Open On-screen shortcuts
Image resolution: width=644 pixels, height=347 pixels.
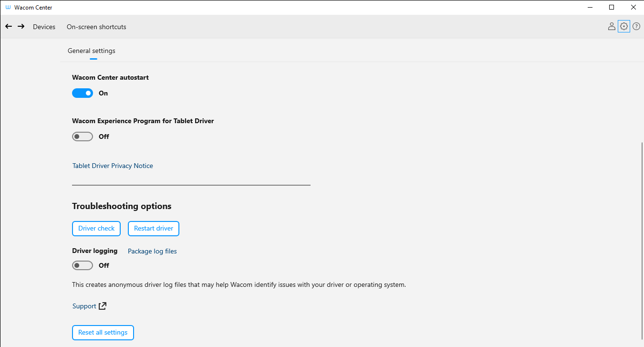[x=96, y=27]
